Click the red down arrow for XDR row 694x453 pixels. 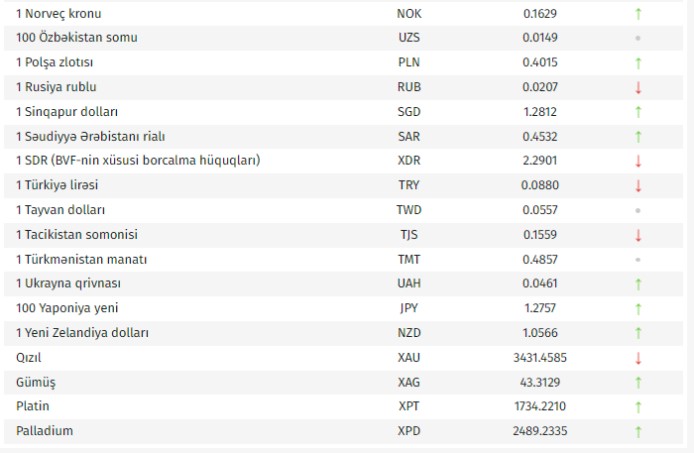pos(637,161)
